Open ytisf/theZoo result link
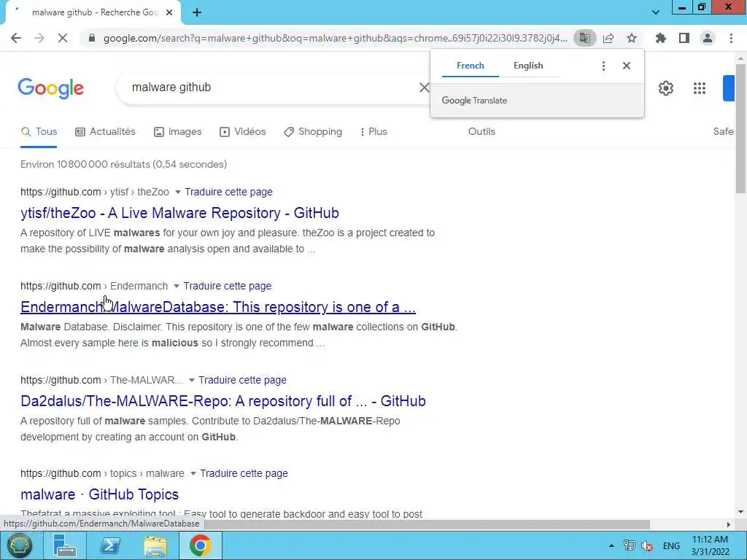The height and width of the screenshot is (560, 747). tap(179, 213)
